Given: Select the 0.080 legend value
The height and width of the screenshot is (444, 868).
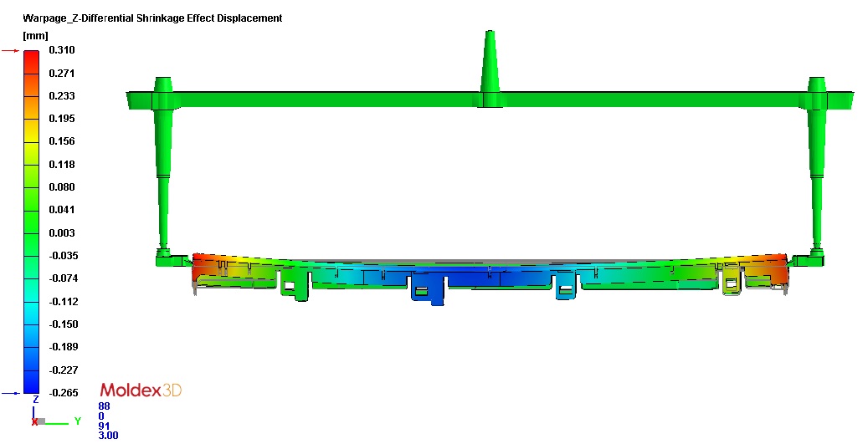Looking at the screenshot, I should (x=62, y=187).
